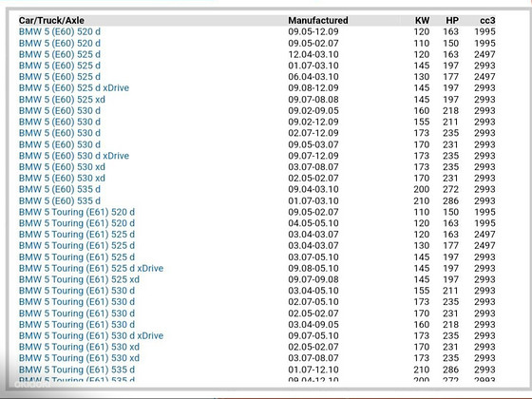Click the BMW 5 (E60) 520 d 150 HP entry
Image resolution: width=532 pixels, height=399 pixels.
click(60, 43)
